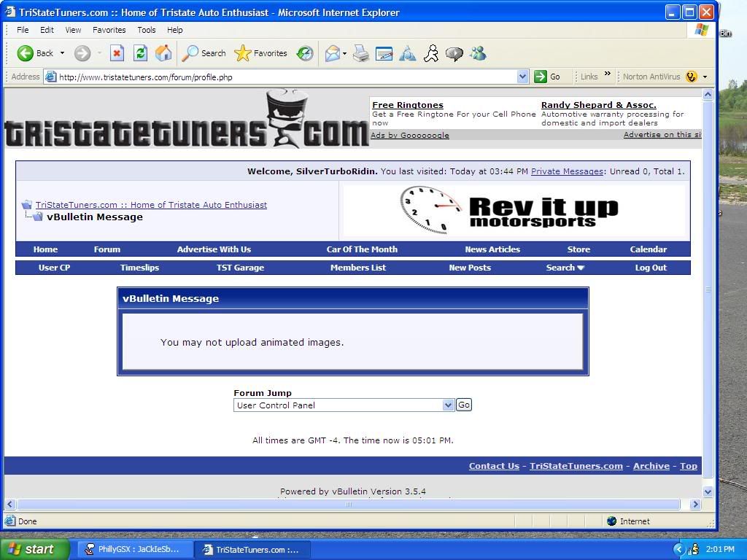Click the Discuss speech bubble icon

(454, 54)
